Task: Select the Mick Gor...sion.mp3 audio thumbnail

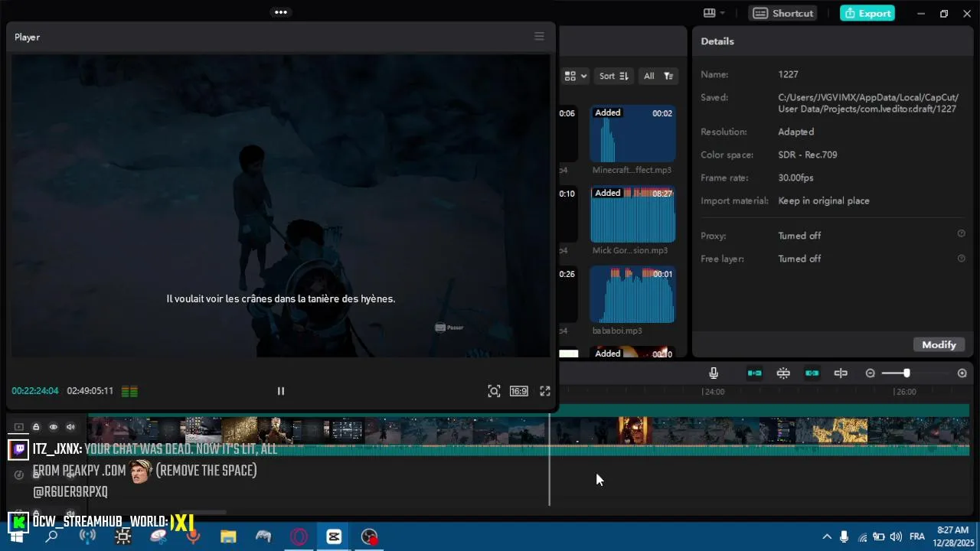Action: [632, 214]
